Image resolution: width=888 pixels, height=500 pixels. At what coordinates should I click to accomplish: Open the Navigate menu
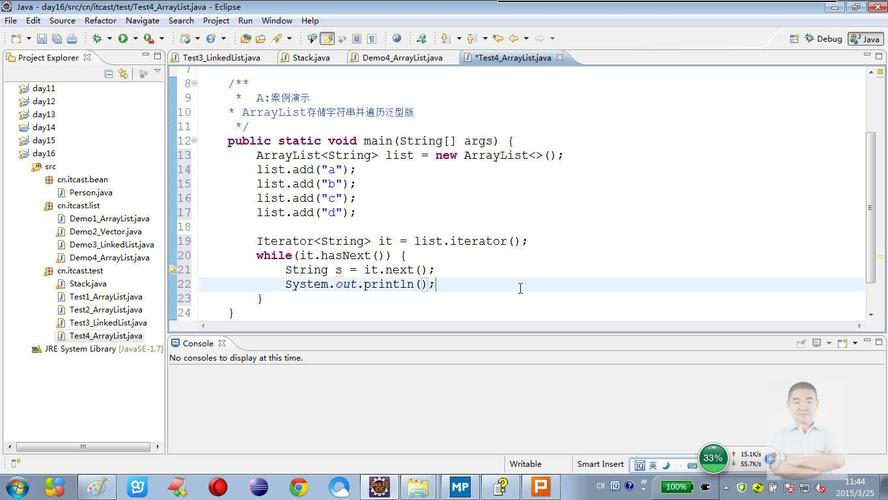pyautogui.click(x=142, y=20)
